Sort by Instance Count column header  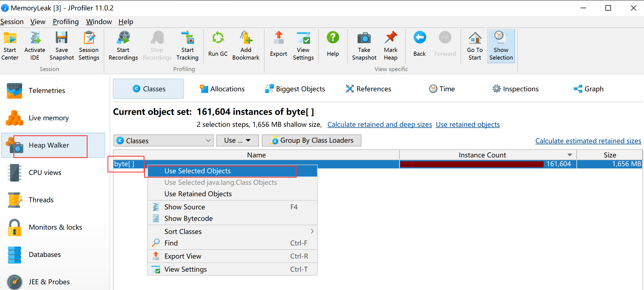488,155
